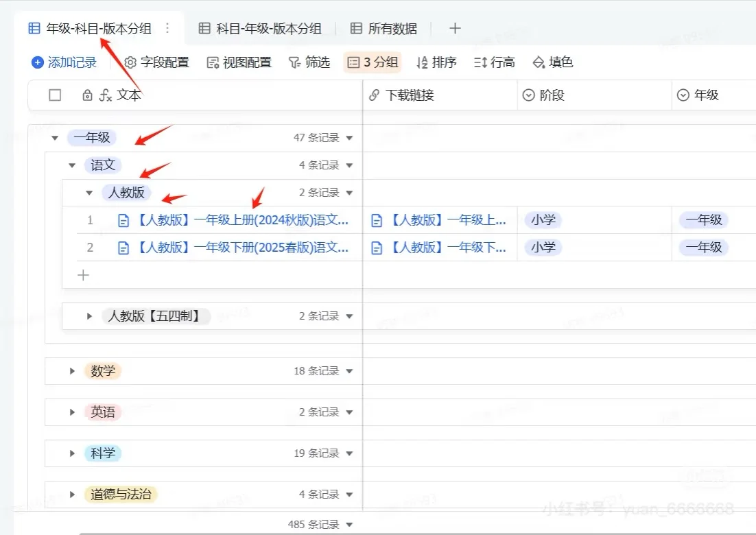Open the 筛选 filter option
756x535 pixels.
click(309, 62)
